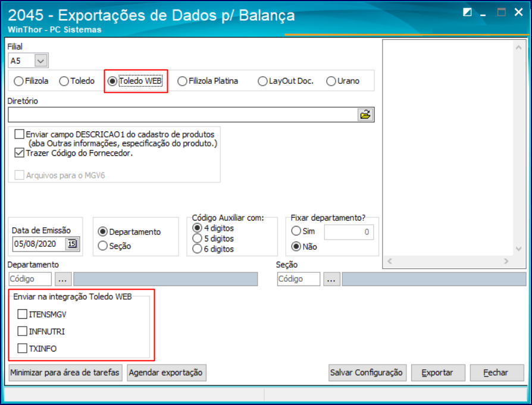
Task: Click scroll left arrow in right panel
Action: coord(390,261)
